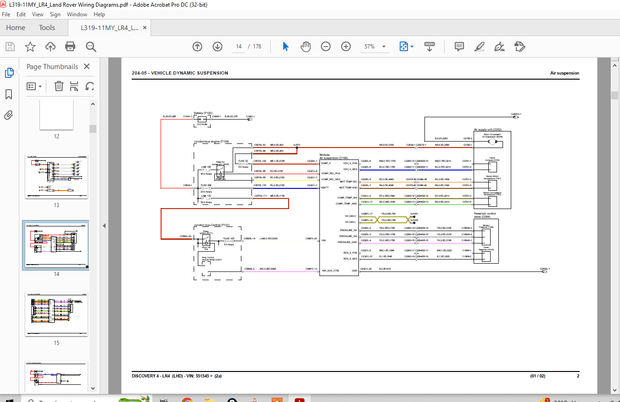Click the page number input field
This screenshot has height=402, width=620.
click(x=240, y=47)
